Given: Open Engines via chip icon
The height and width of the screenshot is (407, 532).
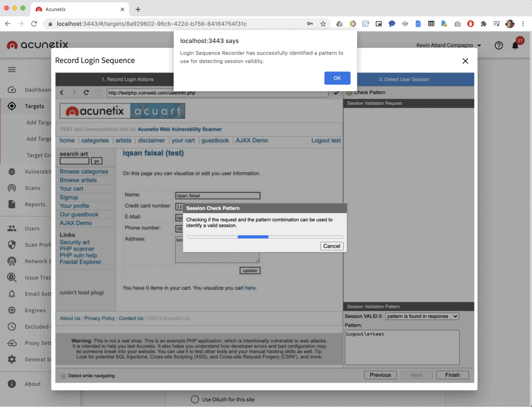Looking at the screenshot, I should pos(12,310).
